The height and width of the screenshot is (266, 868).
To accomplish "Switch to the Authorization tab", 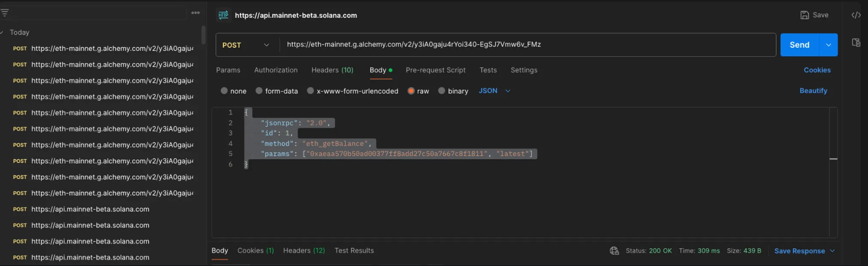I will point(276,70).
